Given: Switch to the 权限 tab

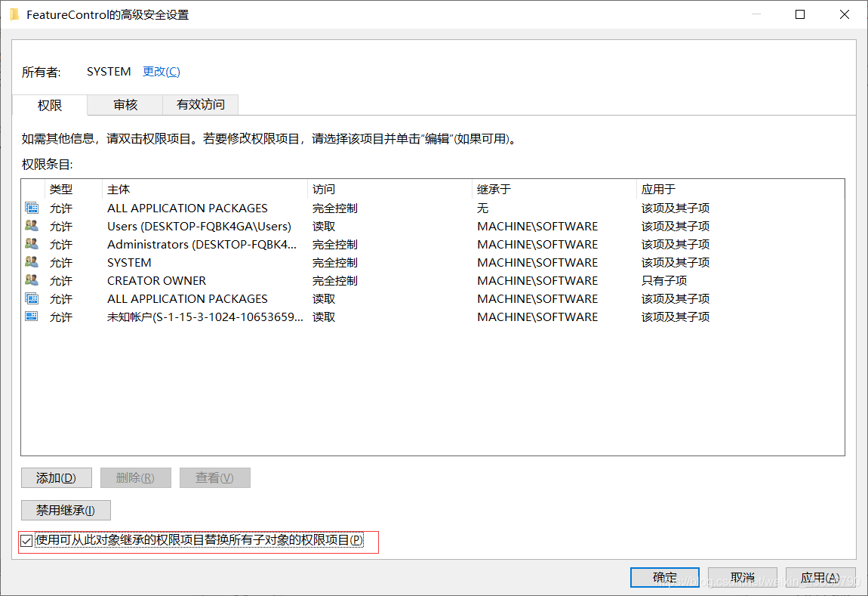Looking at the screenshot, I should click(x=50, y=105).
